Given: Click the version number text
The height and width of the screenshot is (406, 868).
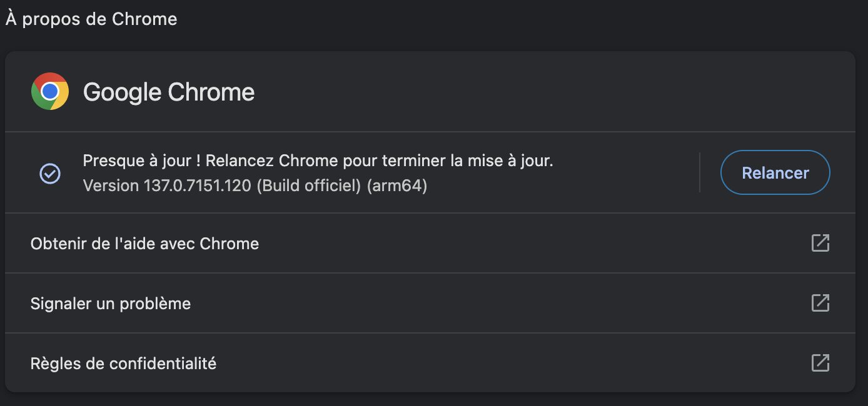Looking at the screenshot, I should [x=255, y=185].
